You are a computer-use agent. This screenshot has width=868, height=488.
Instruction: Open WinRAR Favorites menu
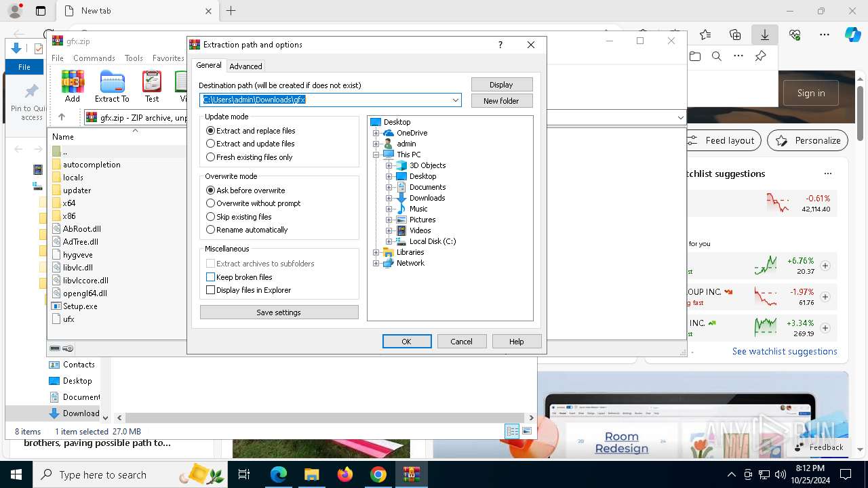pyautogui.click(x=168, y=58)
